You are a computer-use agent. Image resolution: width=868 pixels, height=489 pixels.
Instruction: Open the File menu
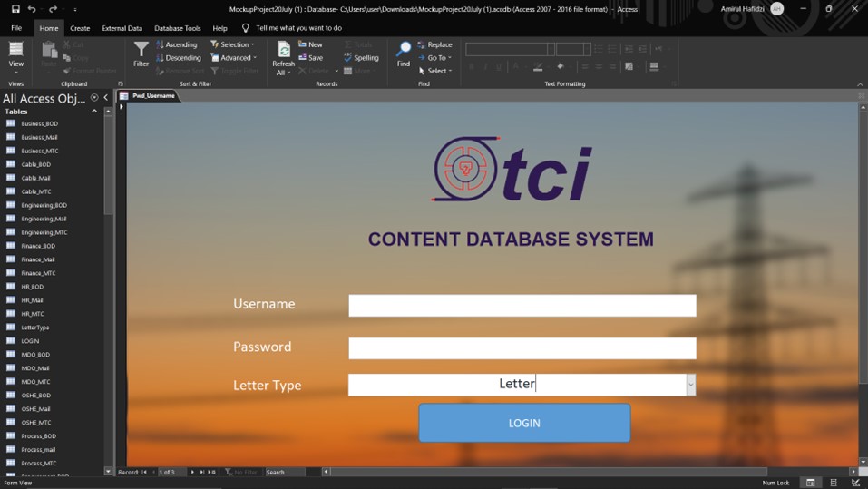click(16, 28)
